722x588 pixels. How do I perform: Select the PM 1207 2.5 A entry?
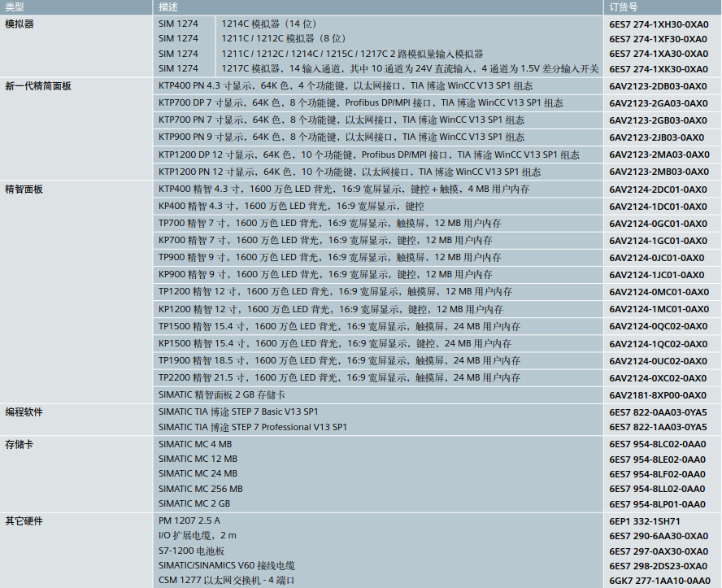(189, 520)
